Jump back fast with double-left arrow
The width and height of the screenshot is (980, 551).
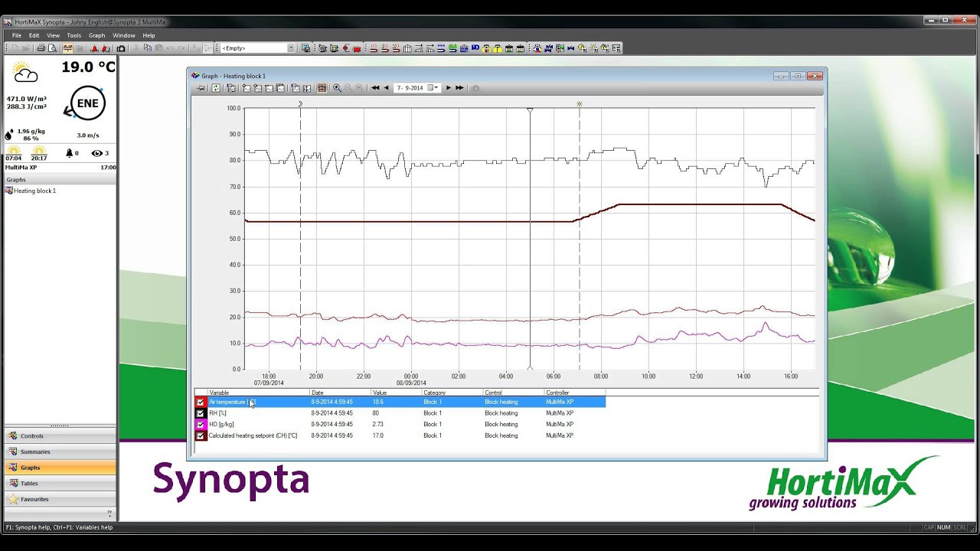[375, 88]
